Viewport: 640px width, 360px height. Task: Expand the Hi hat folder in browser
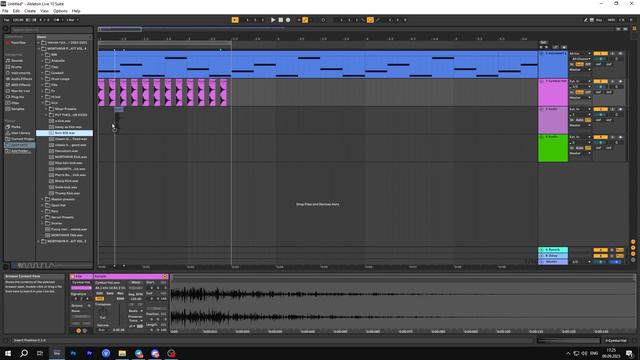pos(42,97)
